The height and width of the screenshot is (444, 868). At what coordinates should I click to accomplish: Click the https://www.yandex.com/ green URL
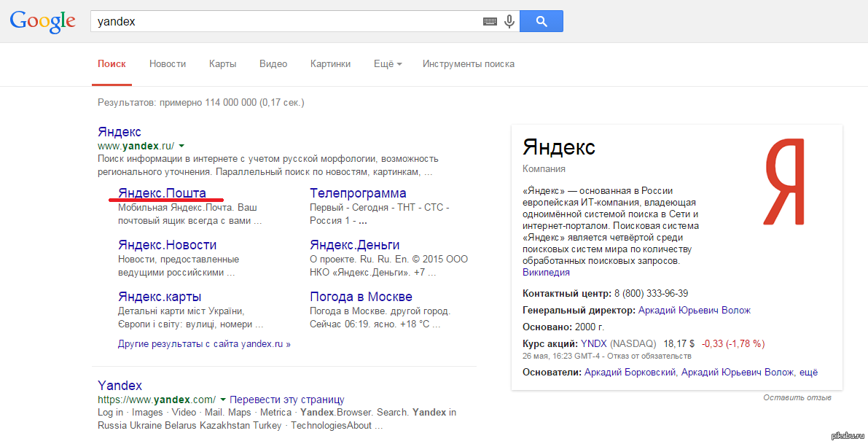pyautogui.click(x=157, y=399)
